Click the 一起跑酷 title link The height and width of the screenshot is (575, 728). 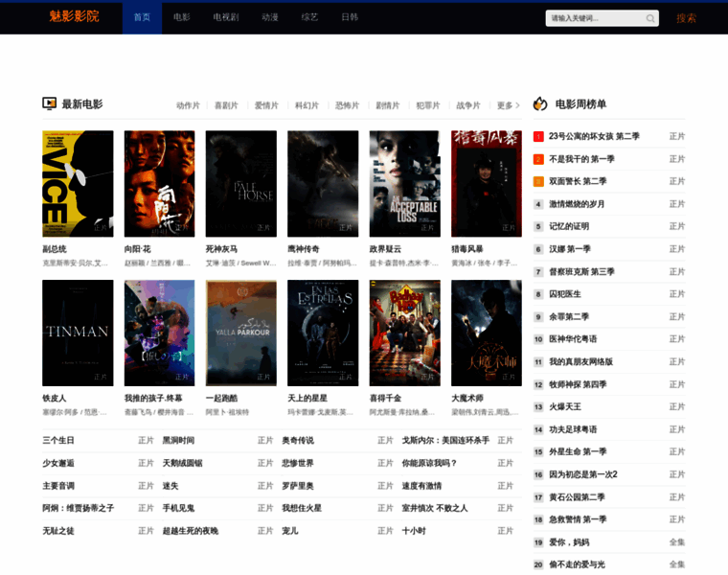(221, 399)
